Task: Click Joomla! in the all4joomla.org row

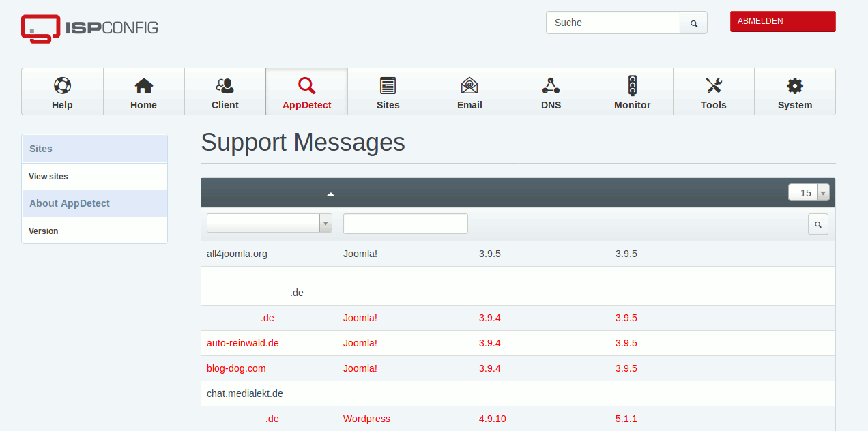Action: (x=360, y=254)
